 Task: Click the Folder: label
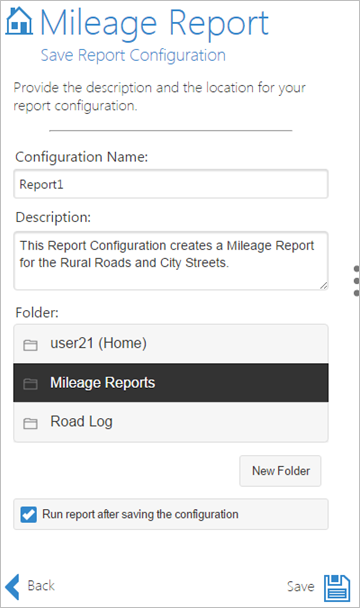point(37,312)
